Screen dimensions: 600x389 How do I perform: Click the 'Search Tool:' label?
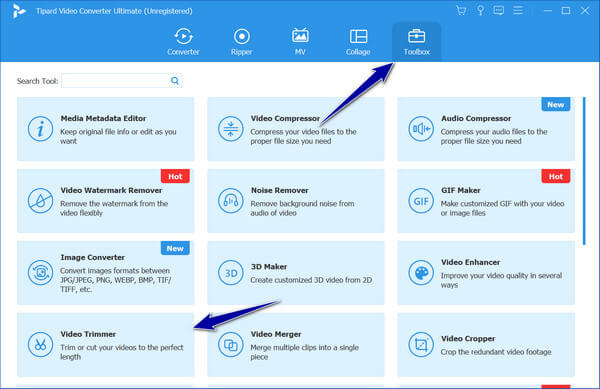38,81
